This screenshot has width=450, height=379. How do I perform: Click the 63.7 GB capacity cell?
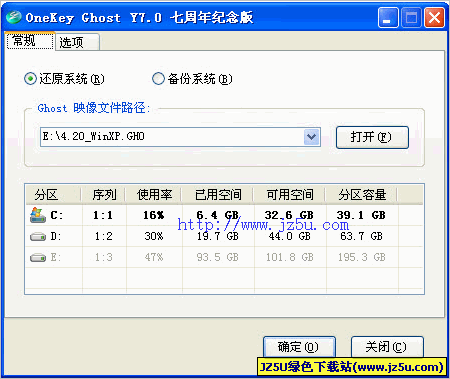[x=361, y=237]
